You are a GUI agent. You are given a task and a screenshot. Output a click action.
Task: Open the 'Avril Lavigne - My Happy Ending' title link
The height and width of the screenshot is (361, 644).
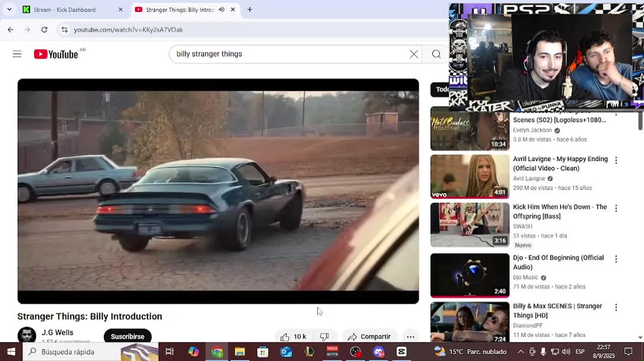coord(560,163)
